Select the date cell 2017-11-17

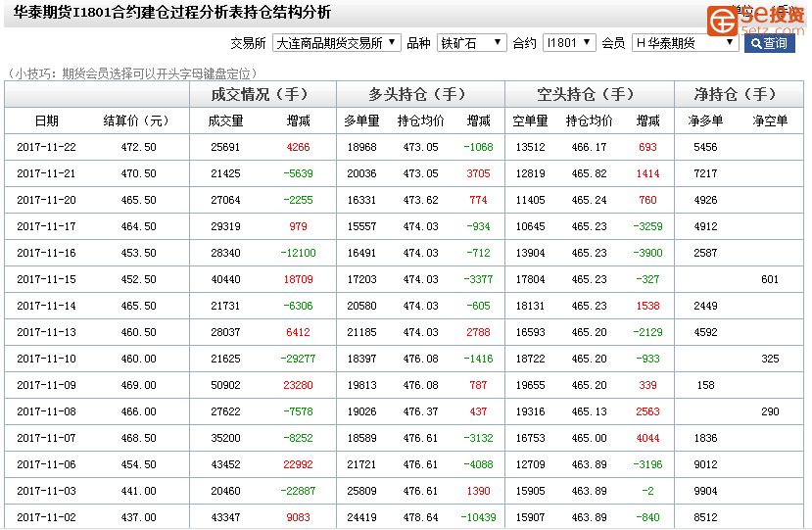point(46,226)
